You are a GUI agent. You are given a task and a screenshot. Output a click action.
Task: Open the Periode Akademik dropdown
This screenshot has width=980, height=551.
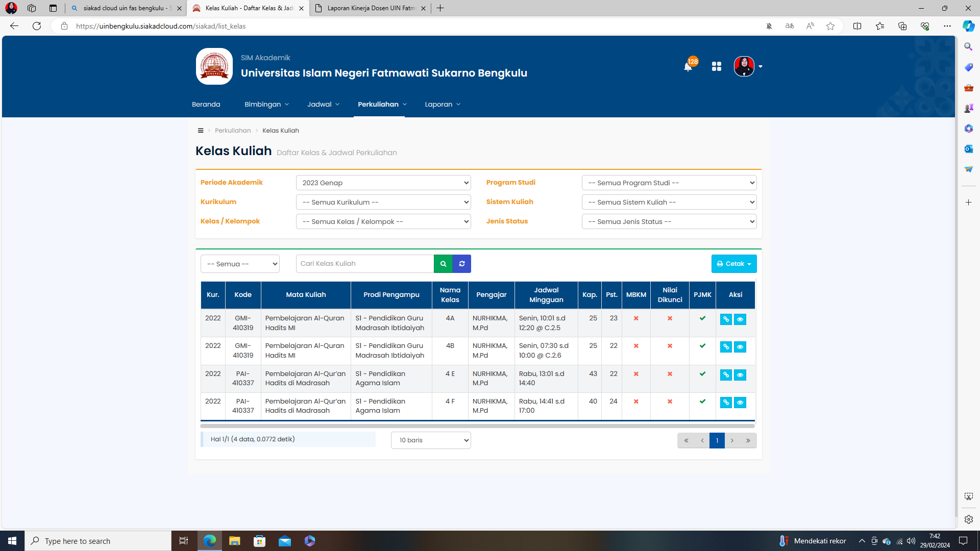point(383,183)
